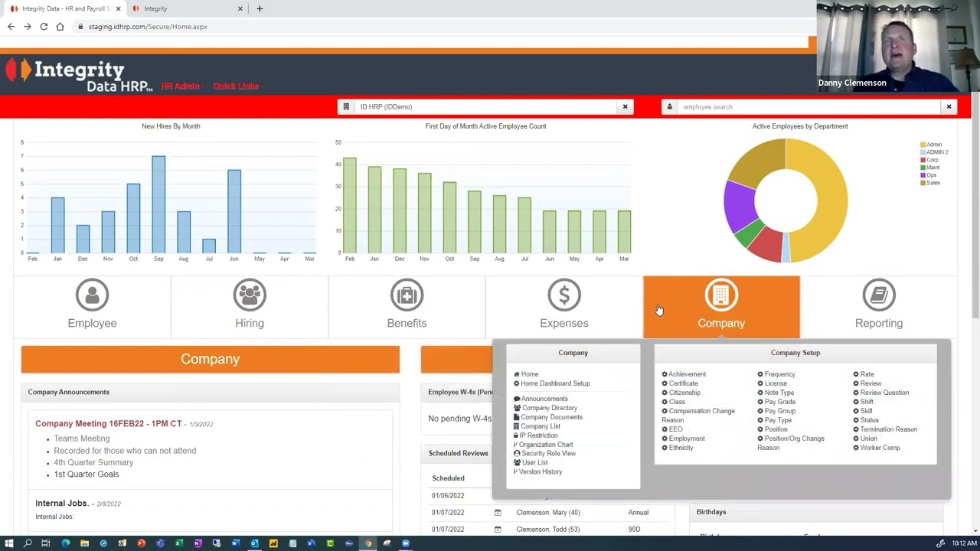Open Compensation Change Reason setup
This screenshot has width=980, height=551.
point(698,416)
